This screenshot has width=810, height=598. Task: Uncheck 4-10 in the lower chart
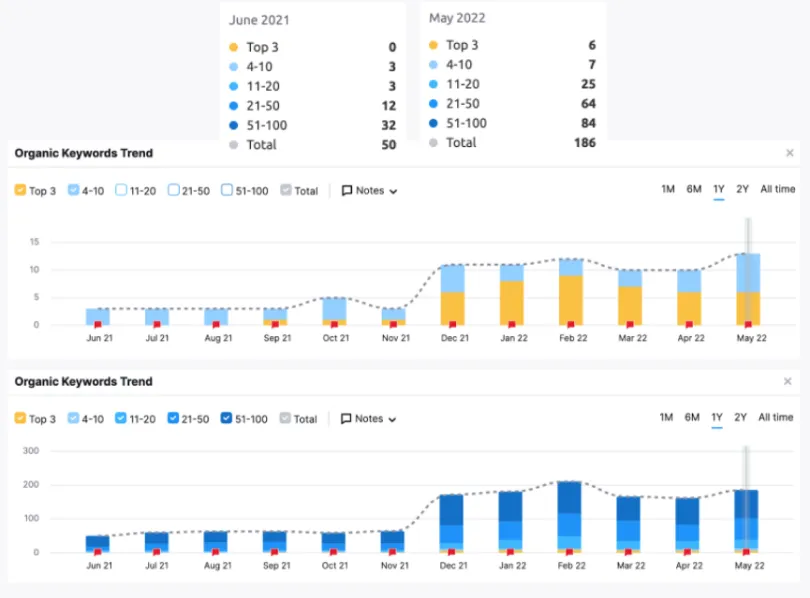click(73, 418)
